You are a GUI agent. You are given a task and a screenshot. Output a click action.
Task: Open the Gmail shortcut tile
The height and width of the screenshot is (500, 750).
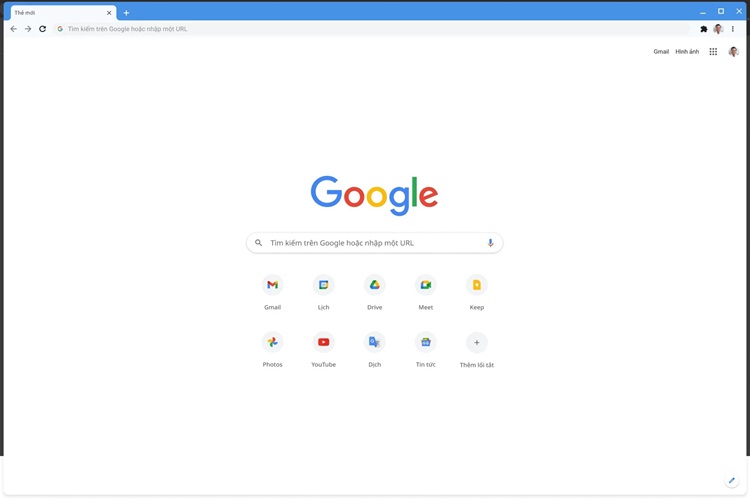(x=273, y=292)
